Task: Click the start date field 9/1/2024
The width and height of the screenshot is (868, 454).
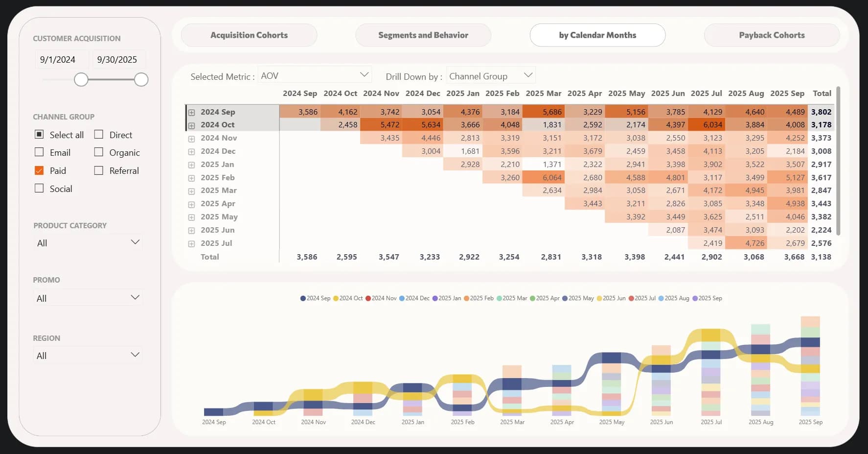Action: click(58, 60)
